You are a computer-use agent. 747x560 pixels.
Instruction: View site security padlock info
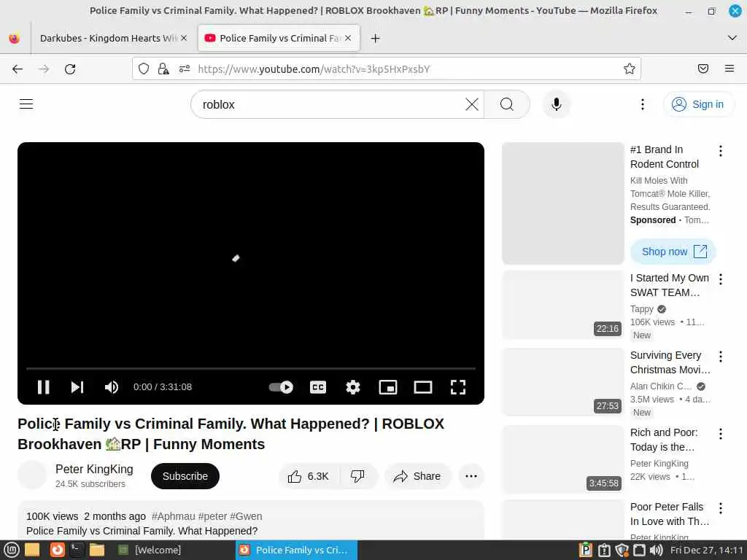click(163, 69)
